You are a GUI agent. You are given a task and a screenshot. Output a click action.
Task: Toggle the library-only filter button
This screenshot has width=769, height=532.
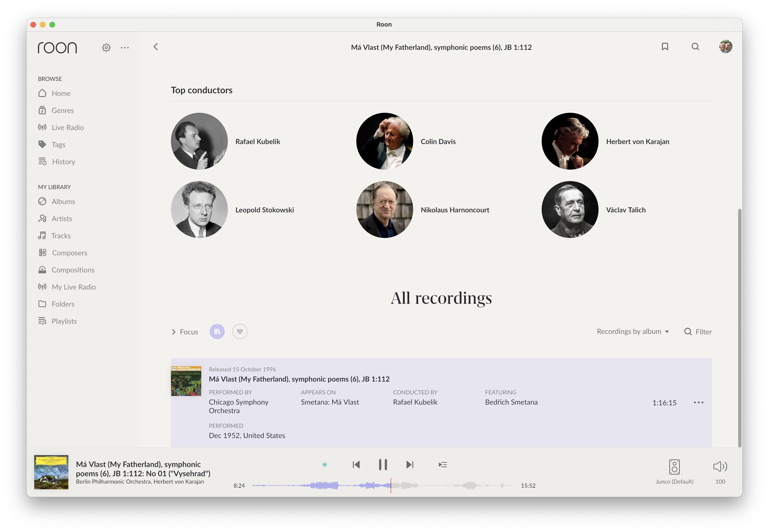tap(217, 331)
